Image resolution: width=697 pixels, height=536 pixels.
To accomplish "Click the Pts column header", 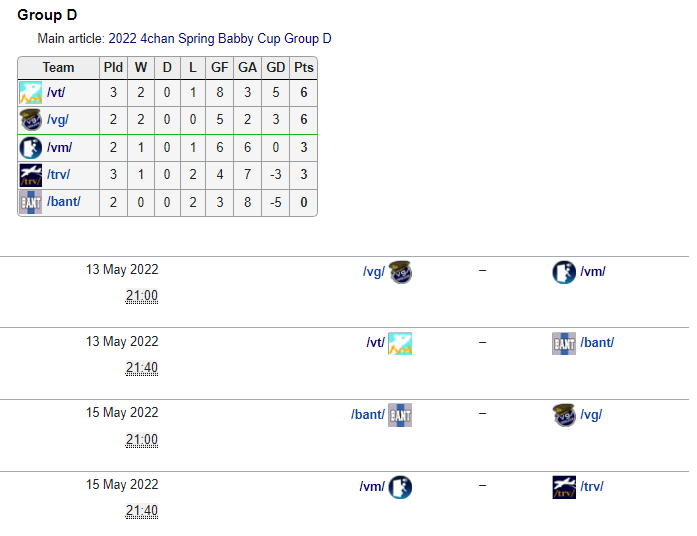I will click(x=304, y=68).
